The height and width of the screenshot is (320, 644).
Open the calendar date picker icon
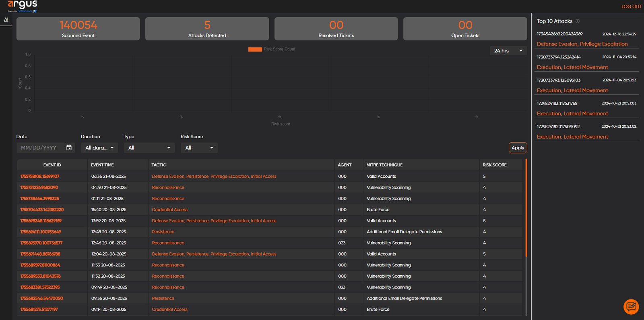click(x=69, y=148)
